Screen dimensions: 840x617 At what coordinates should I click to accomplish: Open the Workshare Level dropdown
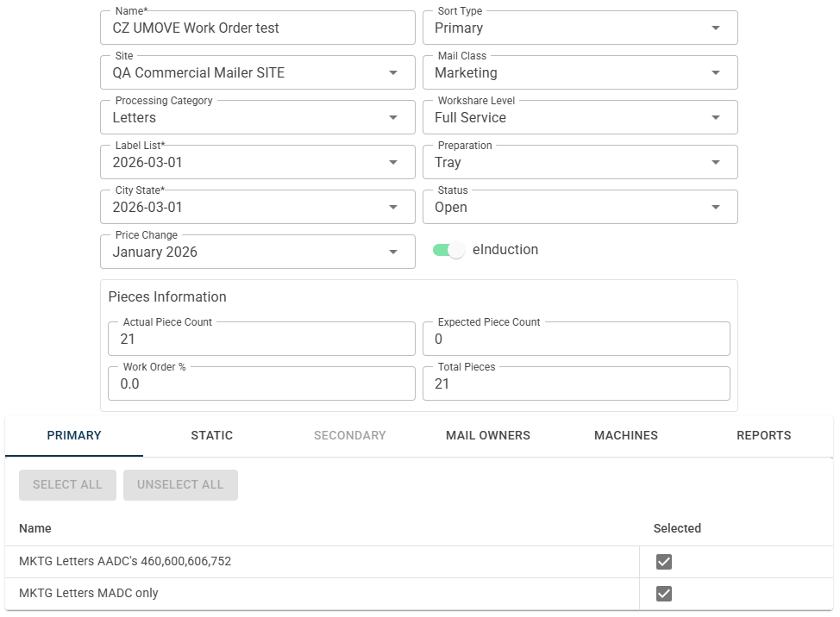715,118
